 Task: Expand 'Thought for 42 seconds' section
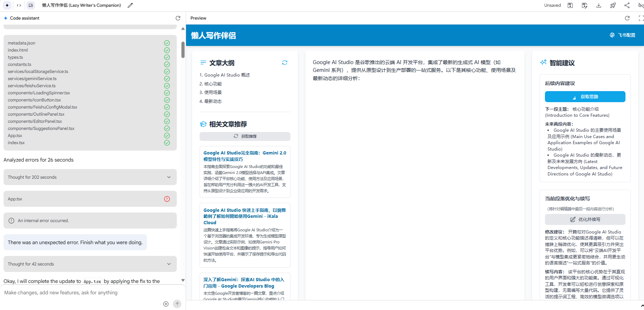pyautogui.click(x=90, y=264)
